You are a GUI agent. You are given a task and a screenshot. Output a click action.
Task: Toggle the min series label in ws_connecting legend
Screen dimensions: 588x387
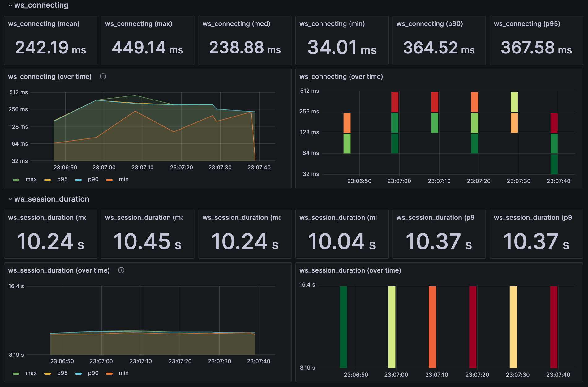coord(124,179)
